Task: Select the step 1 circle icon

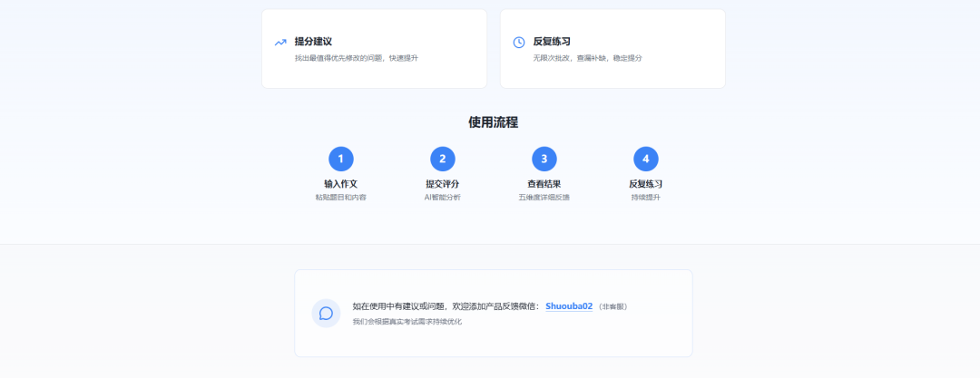Action: (x=341, y=159)
